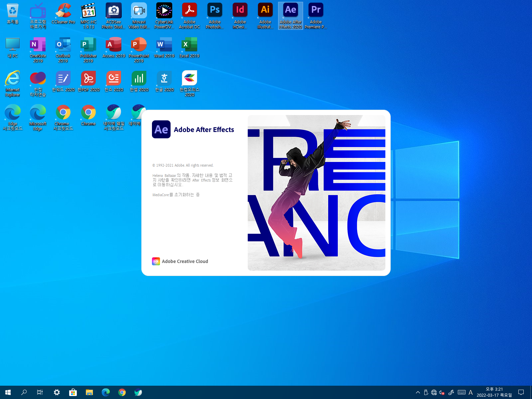Select the 한워드 2020 desktop icon
The width and height of the screenshot is (532, 399).
pos(63,82)
